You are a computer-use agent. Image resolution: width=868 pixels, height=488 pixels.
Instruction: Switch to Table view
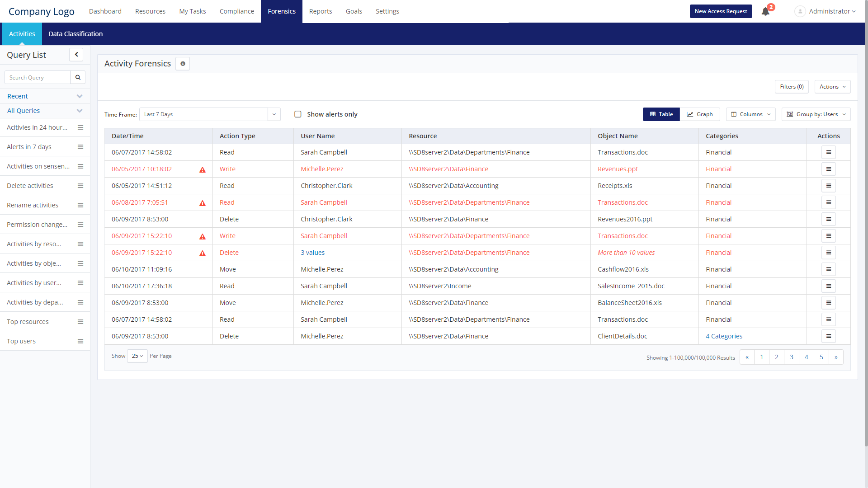pos(661,114)
